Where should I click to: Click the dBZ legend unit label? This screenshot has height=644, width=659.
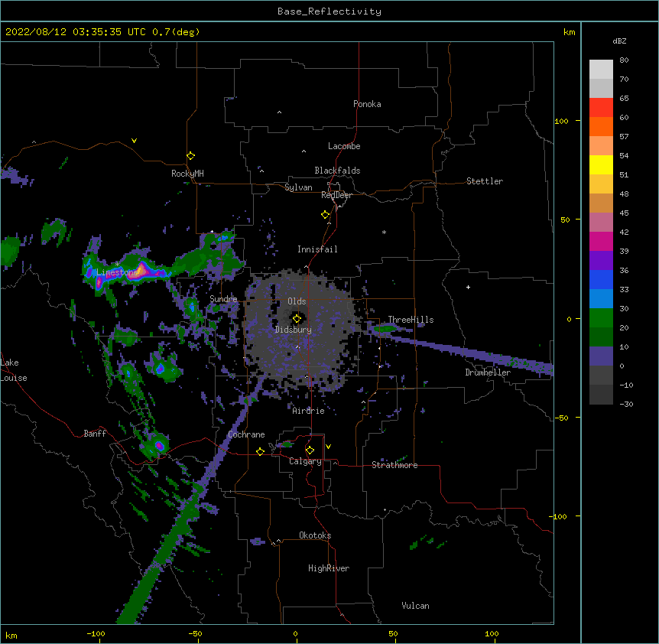tap(619, 41)
